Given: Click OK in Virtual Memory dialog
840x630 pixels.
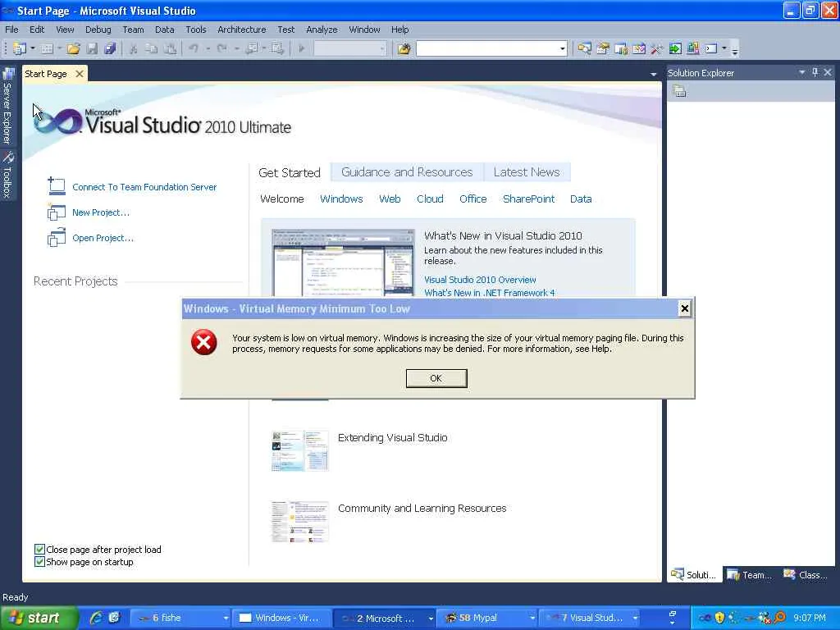Looking at the screenshot, I should click(x=436, y=378).
